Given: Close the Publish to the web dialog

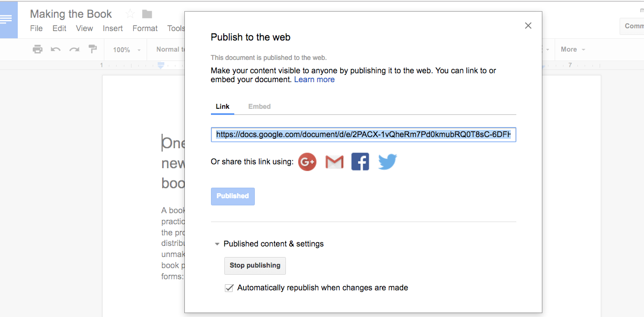Looking at the screenshot, I should tap(528, 26).
